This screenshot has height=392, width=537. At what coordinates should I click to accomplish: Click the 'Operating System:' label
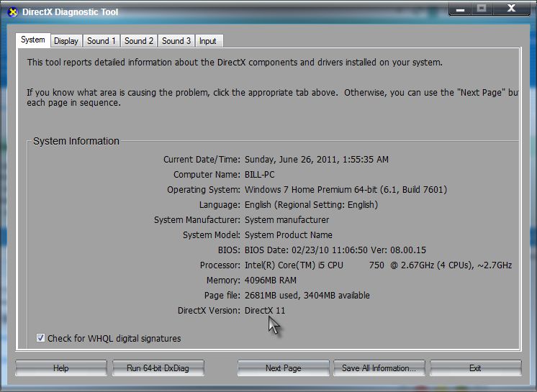click(x=204, y=189)
